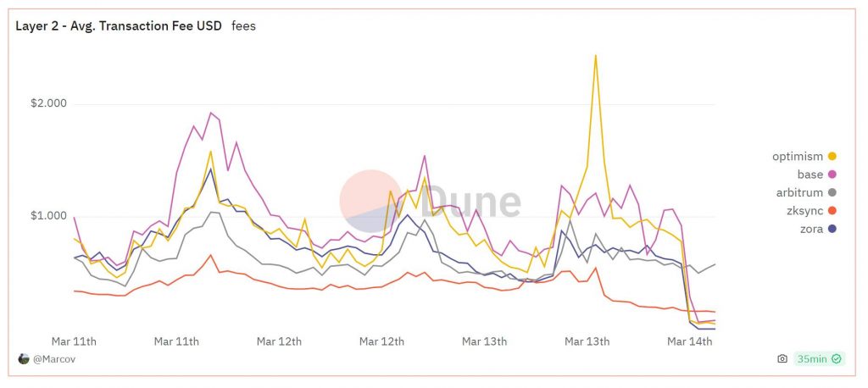
Task: Hide the zksync legend label
Action: pos(805,211)
